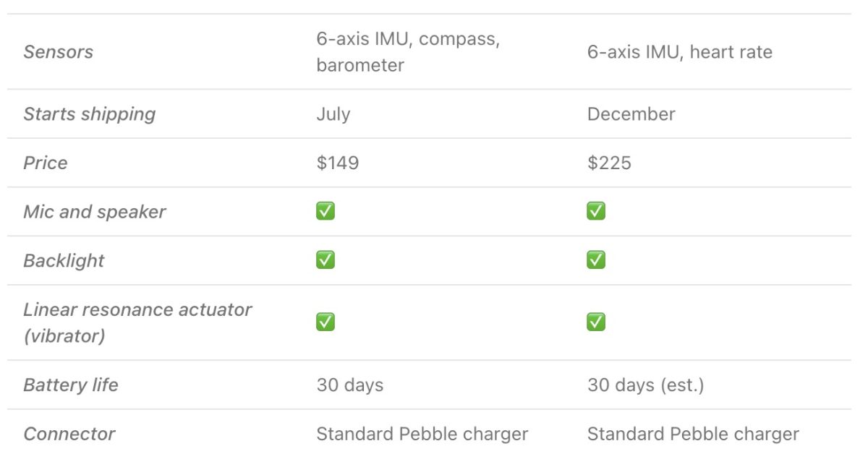Image resolution: width=868 pixels, height=454 pixels.
Task: Click the "Starts shipping" row label
Action: [89, 114]
